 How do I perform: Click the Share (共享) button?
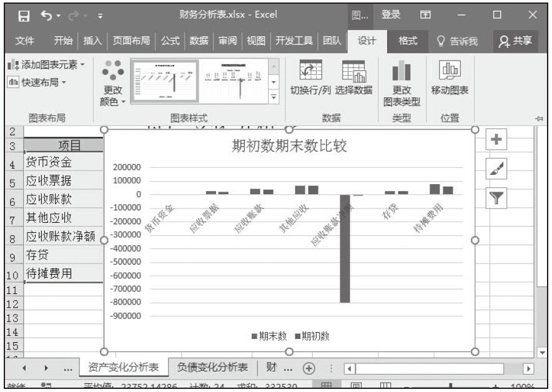(516, 41)
